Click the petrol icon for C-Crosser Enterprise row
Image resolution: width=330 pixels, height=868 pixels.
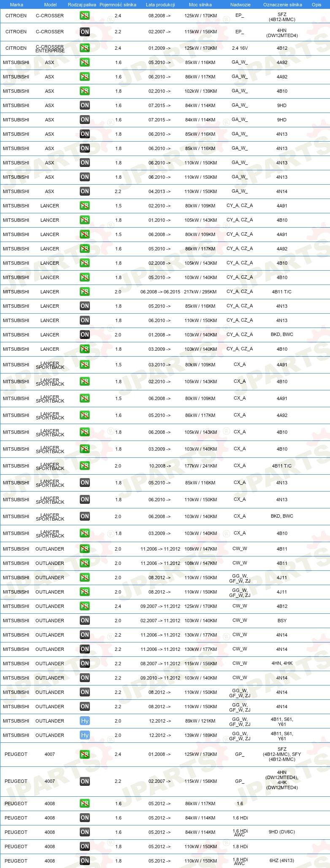pyautogui.click(x=85, y=48)
